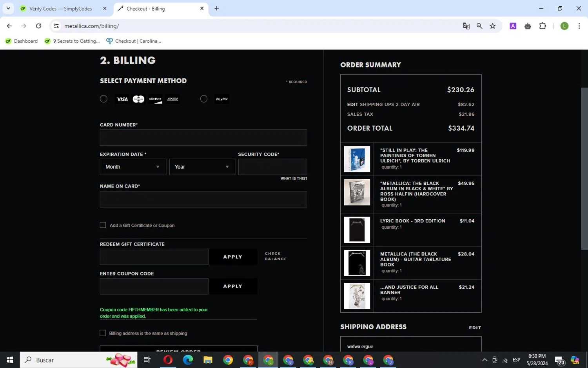Switch to the Verify Codes — SimplyCodes tab
The width and height of the screenshot is (588, 368).
click(61, 9)
